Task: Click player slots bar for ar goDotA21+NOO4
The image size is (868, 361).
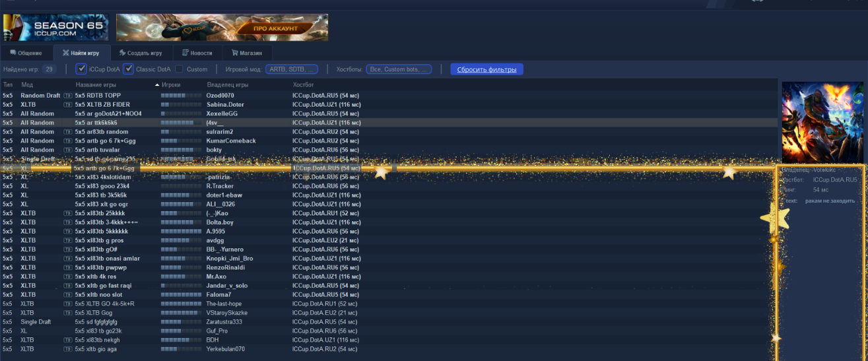Action: tap(182, 114)
